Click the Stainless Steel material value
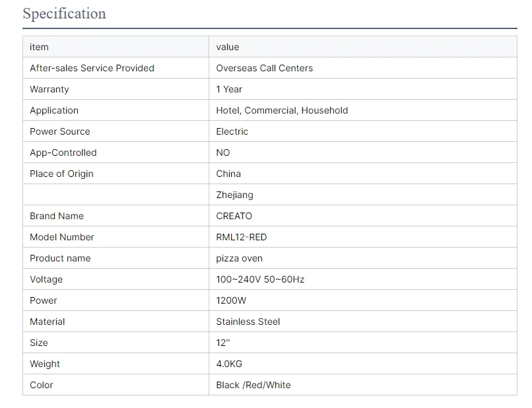This screenshot has width=532, height=408. coord(248,322)
